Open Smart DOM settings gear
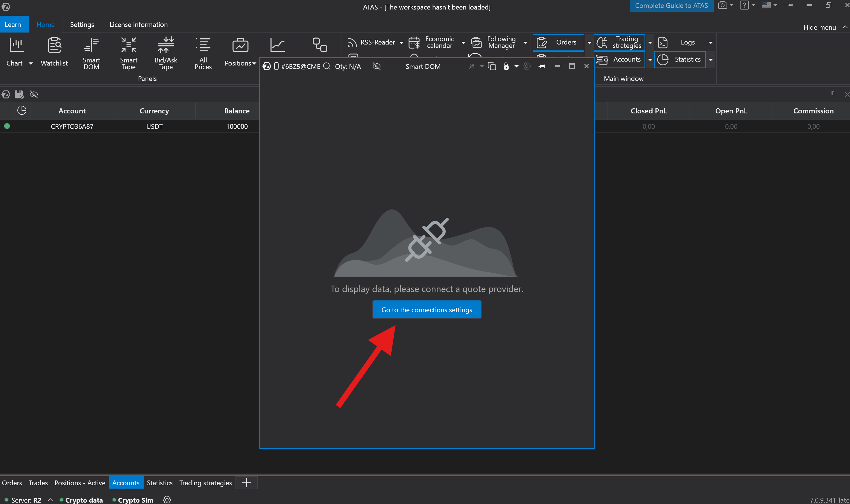850x504 pixels. (526, 67)
